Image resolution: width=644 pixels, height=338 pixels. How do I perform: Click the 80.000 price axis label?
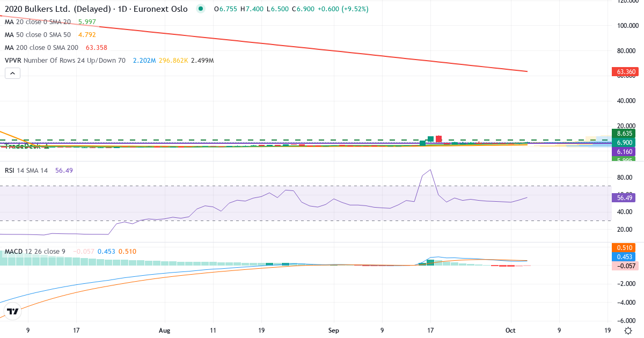(626, 51)
